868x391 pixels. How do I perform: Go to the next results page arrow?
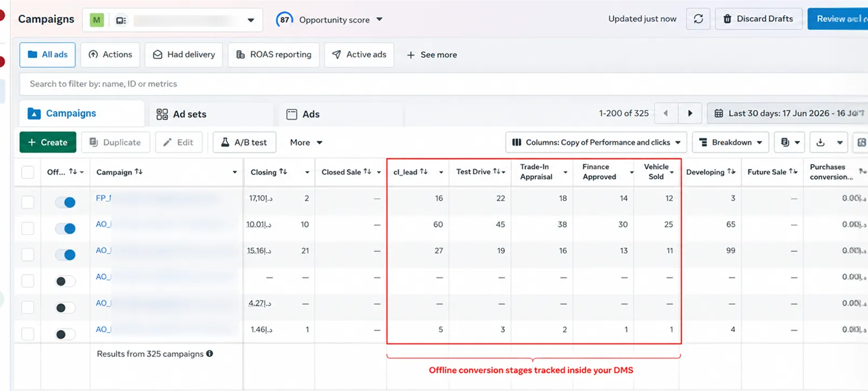pyautogui.click(x=690, y=113)
